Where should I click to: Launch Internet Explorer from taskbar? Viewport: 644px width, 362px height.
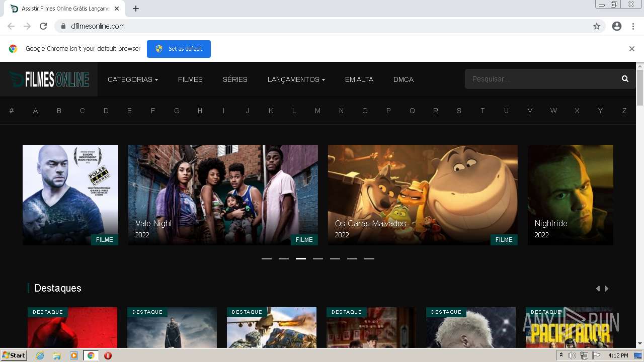tap(40, 355)
